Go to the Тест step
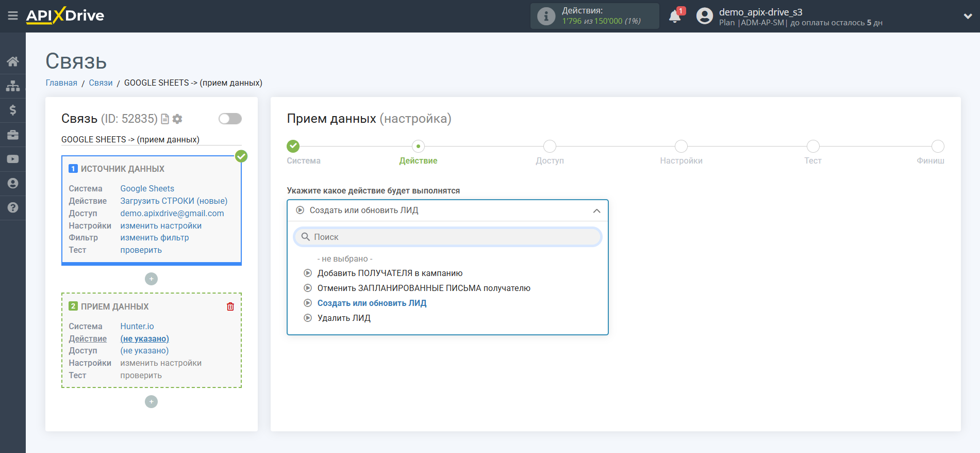Image resolution: width=980 pixels, height=453 pixels. (x=813, y=147)
